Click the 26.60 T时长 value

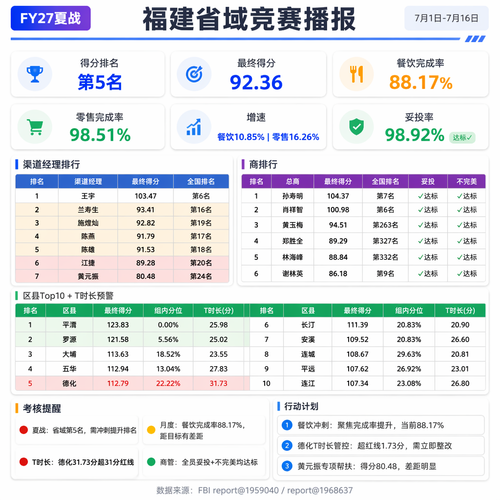pyautogui.click(x=460, y=339)
